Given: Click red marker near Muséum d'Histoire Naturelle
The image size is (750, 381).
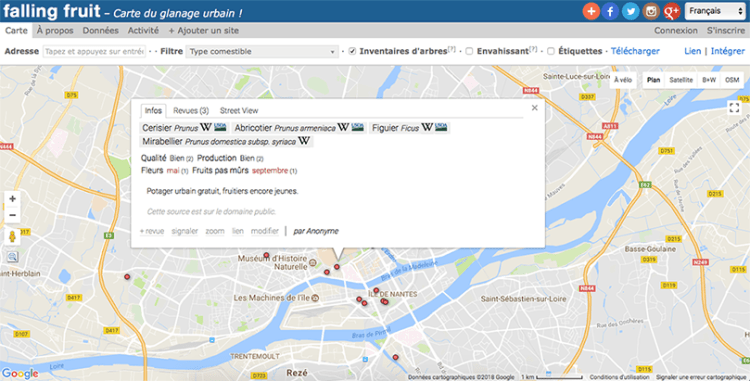Looking at the screenshot, I should tap(266, 255).
